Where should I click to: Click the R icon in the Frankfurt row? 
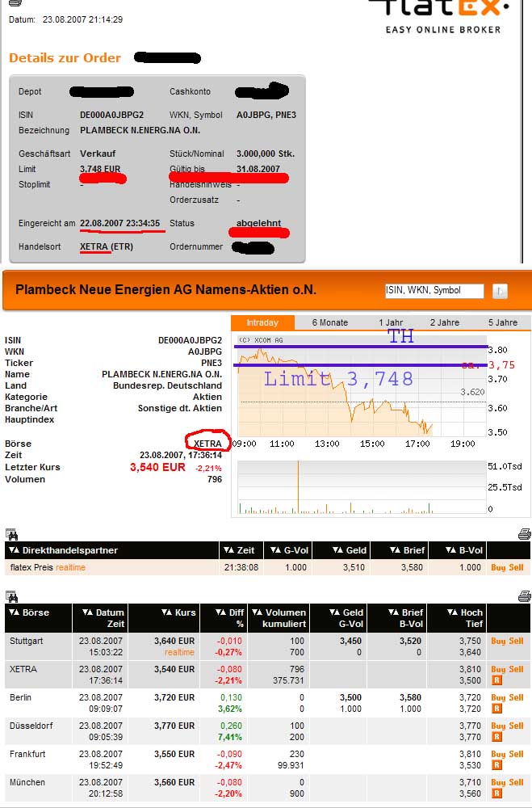tap(497, 765)
